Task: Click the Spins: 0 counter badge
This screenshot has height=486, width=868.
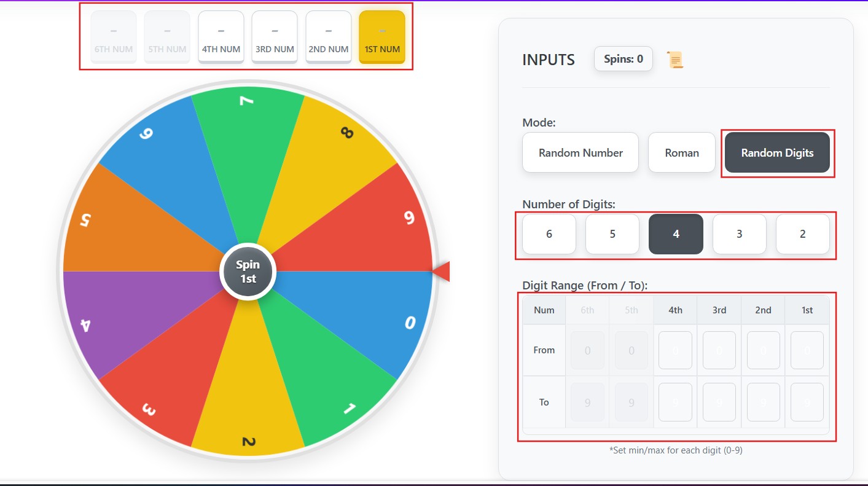Action: pyautogui.click(x=624, y=59)
